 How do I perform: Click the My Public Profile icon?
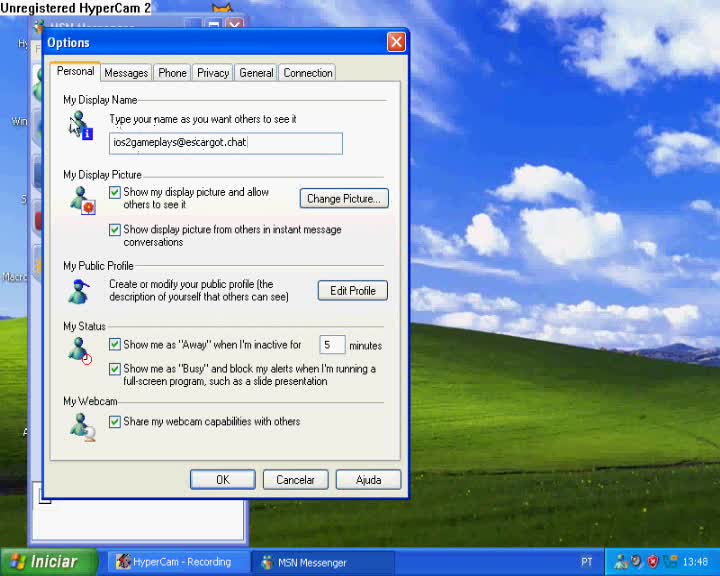79,291
